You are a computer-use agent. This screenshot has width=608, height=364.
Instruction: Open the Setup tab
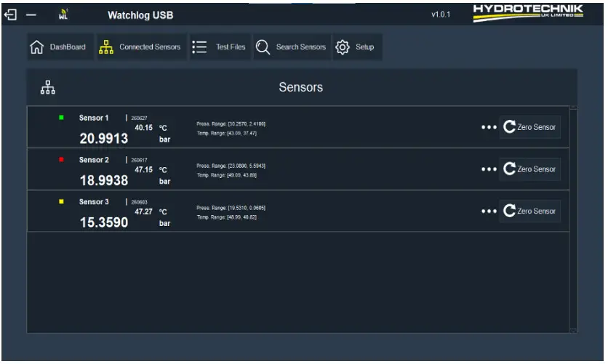357,46
